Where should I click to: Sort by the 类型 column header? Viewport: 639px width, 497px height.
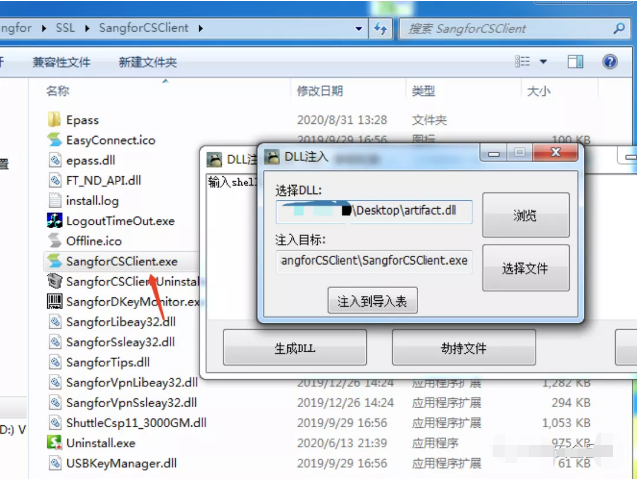(x=423, y=91)
